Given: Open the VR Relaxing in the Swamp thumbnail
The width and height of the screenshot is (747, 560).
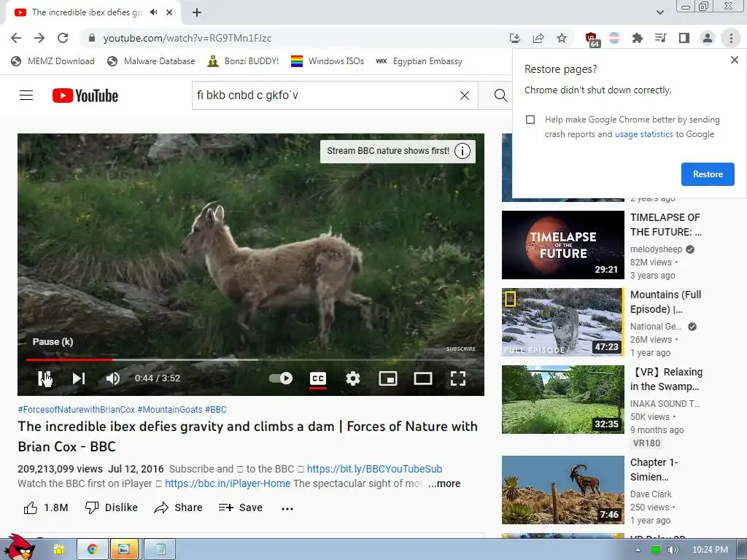Looking at the screenshot, I should click(x=562, y=400).
